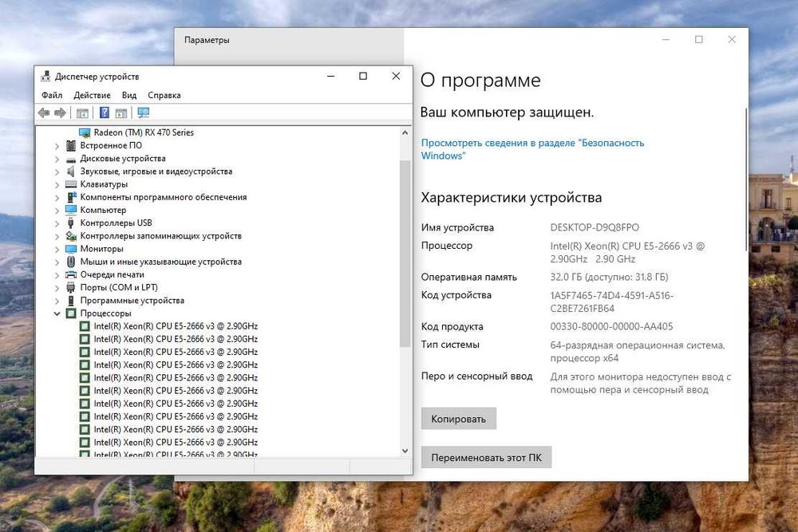
Task: Expand the Дисковые устройства node
Action: point(57,159)
